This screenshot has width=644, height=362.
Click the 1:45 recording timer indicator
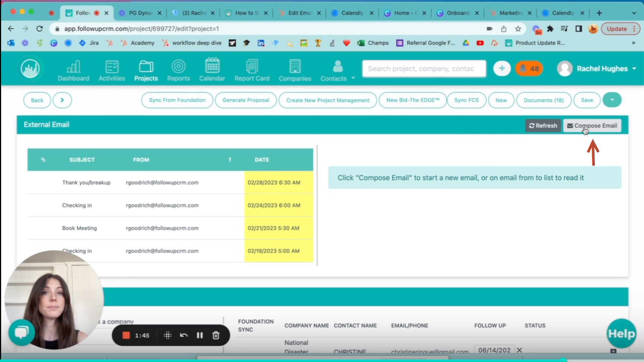[142, 335]
